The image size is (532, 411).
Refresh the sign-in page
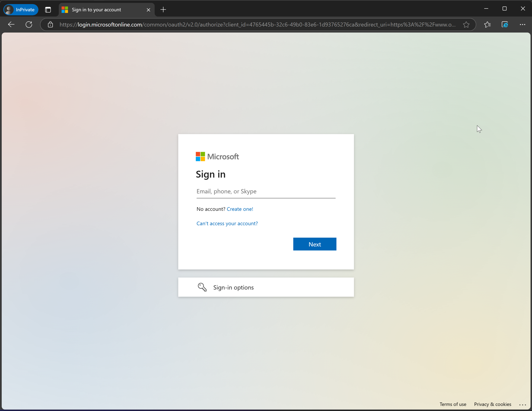(29, 25)
